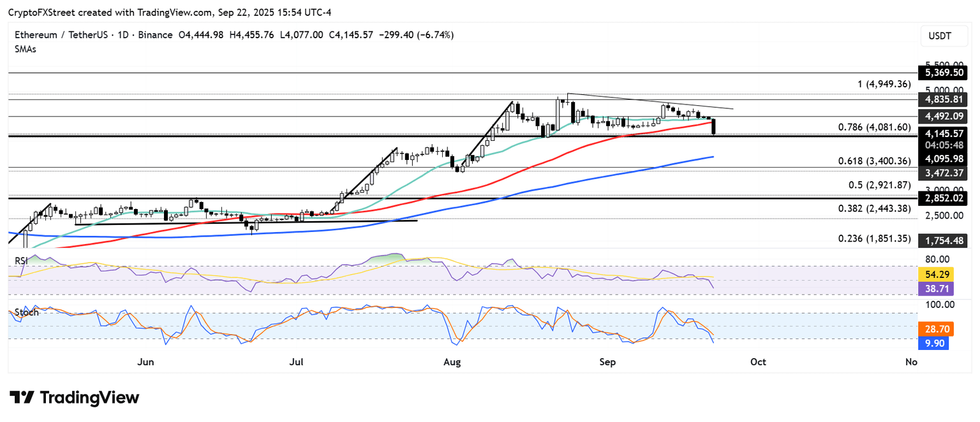The image size is (980, 422).
Task: Click the 1,754.48 price level label
Action: (942, 240)
